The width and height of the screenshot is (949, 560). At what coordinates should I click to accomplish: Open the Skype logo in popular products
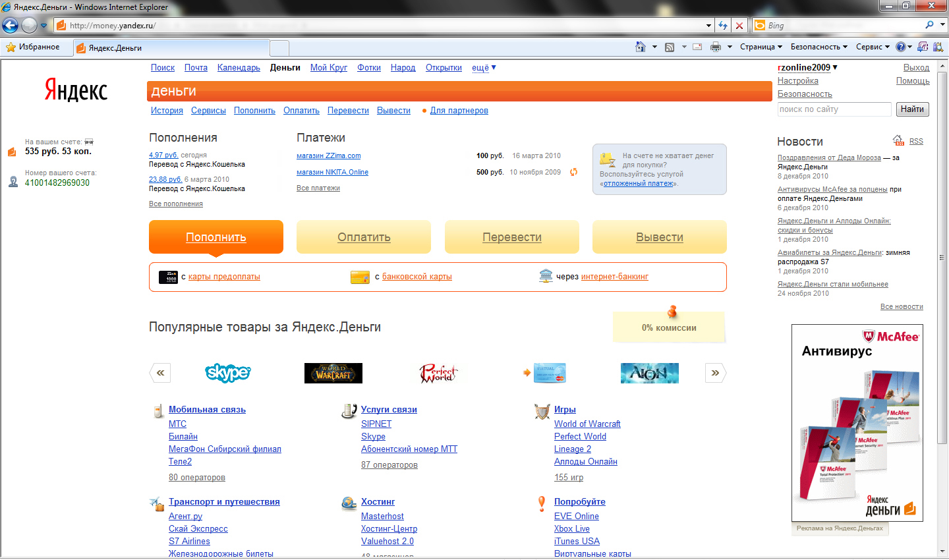[228, 373]
